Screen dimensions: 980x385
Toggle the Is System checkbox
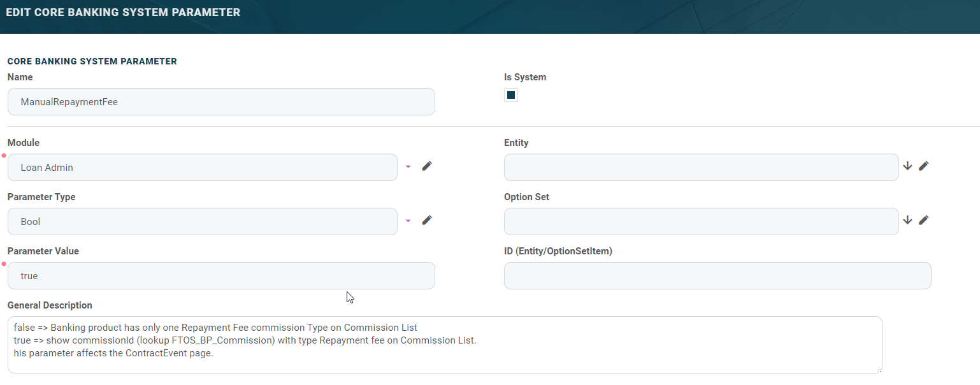(x=510, y=96)
